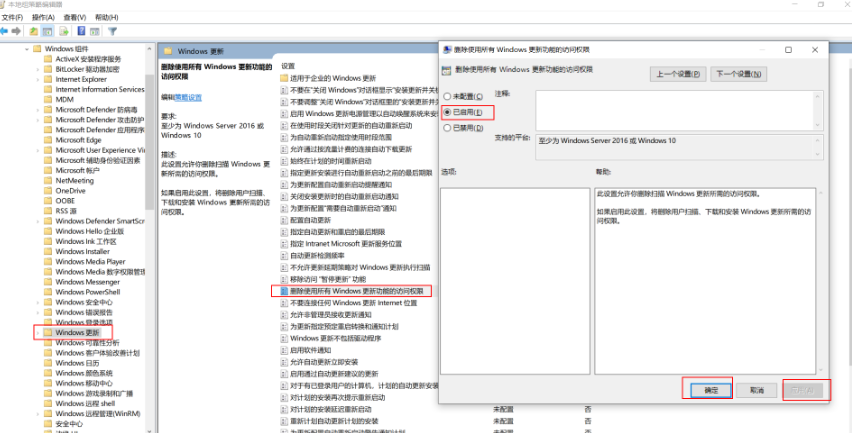Image resolution: width=852 pixels, height=433 pixels.
Task: Click the folder icon beside Windows PowerShell
Action: coord(48,292)
